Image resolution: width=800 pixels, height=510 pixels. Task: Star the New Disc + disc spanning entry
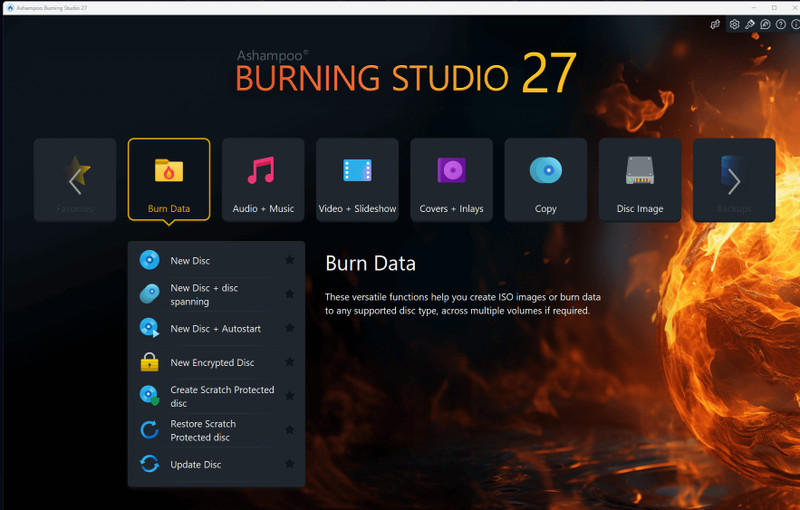(x=290, y=294)
